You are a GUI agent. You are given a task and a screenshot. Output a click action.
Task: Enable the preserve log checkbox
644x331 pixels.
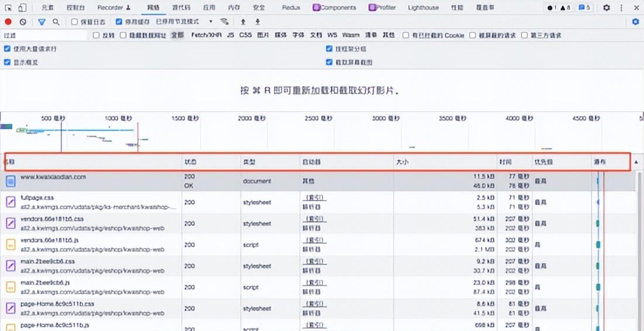74,22
